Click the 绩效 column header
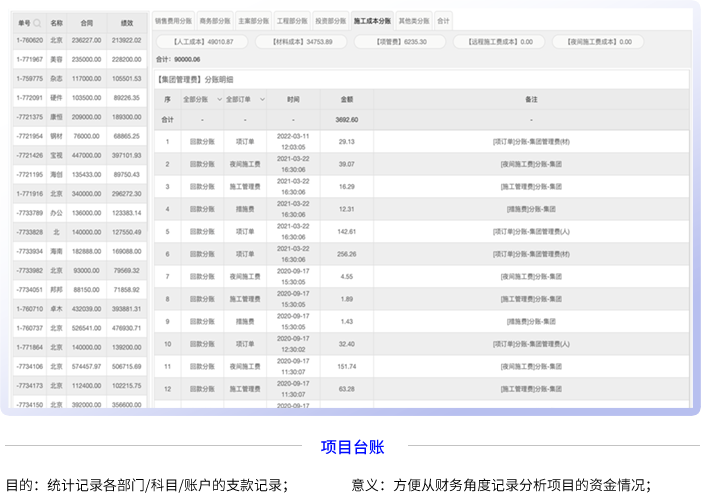Image resolution: width=701 pixels, height=493 pixels. (126, 22)
